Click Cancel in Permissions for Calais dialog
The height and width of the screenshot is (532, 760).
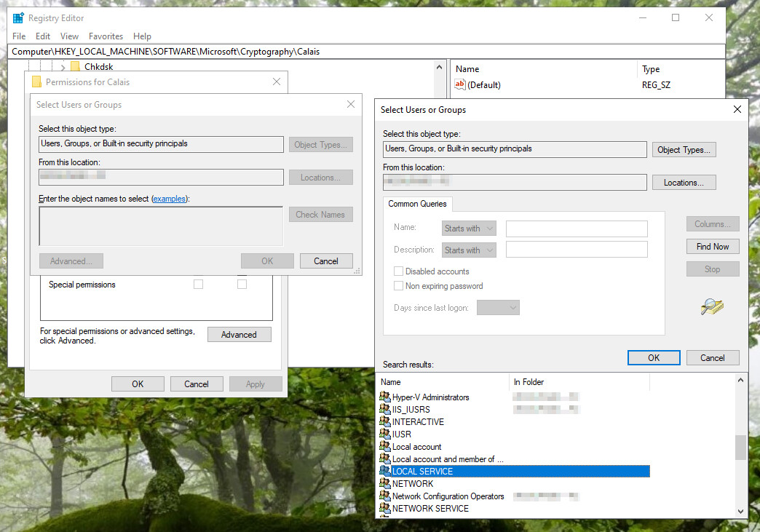coord(197,384)
